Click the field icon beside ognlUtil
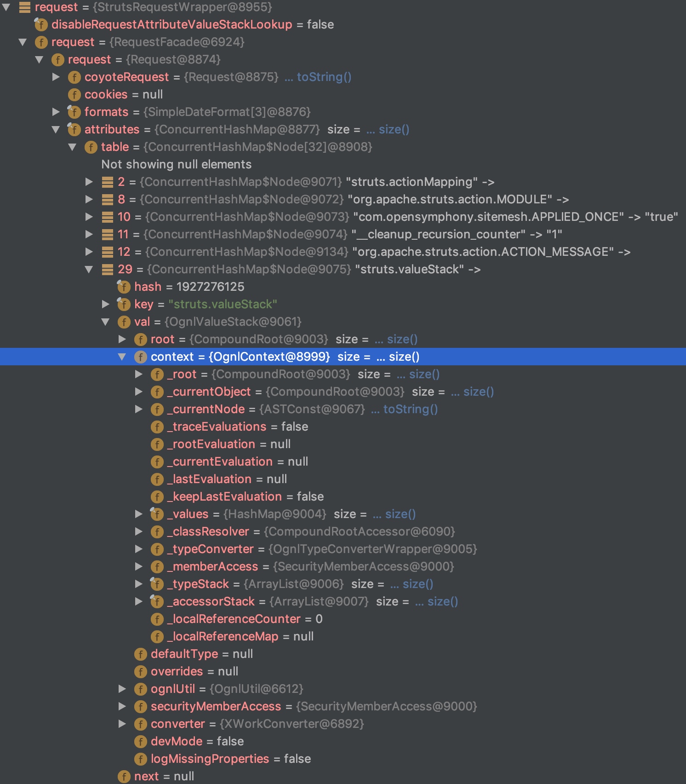This screenshot has height=784, width=686. coord(140,689)
